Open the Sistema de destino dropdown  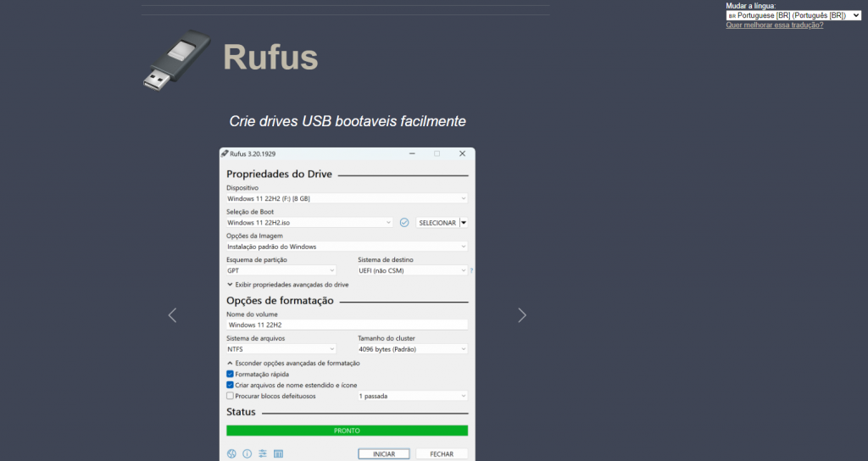point(413,270)
